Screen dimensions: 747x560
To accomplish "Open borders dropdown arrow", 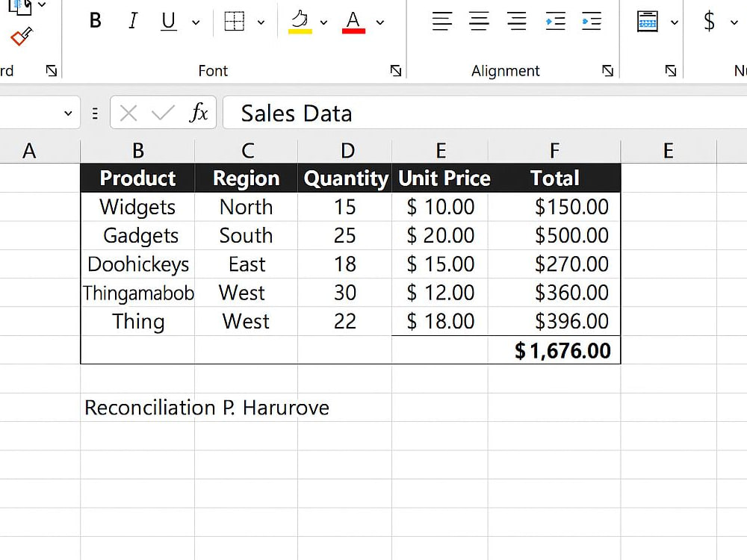I will click(x=261, y=22).
